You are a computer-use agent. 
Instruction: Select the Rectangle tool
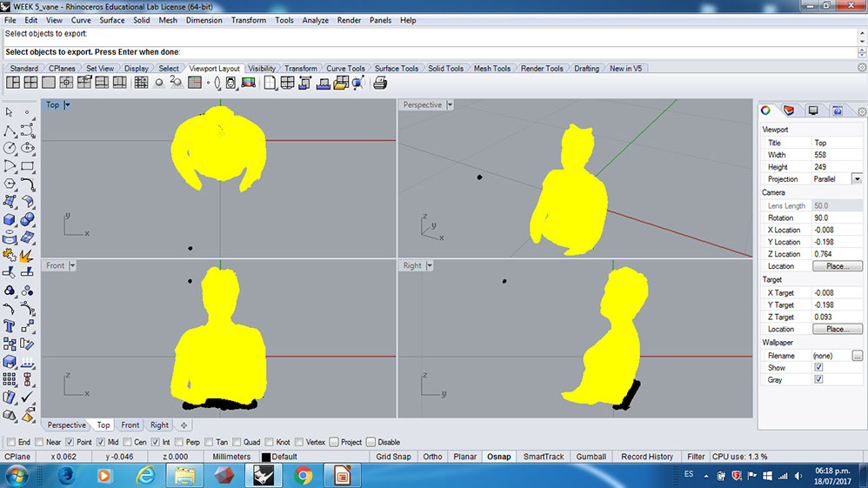27,166
